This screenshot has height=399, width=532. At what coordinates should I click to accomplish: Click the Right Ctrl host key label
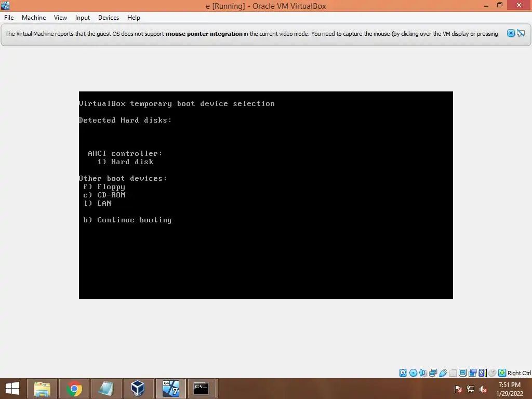coord(520,373)
